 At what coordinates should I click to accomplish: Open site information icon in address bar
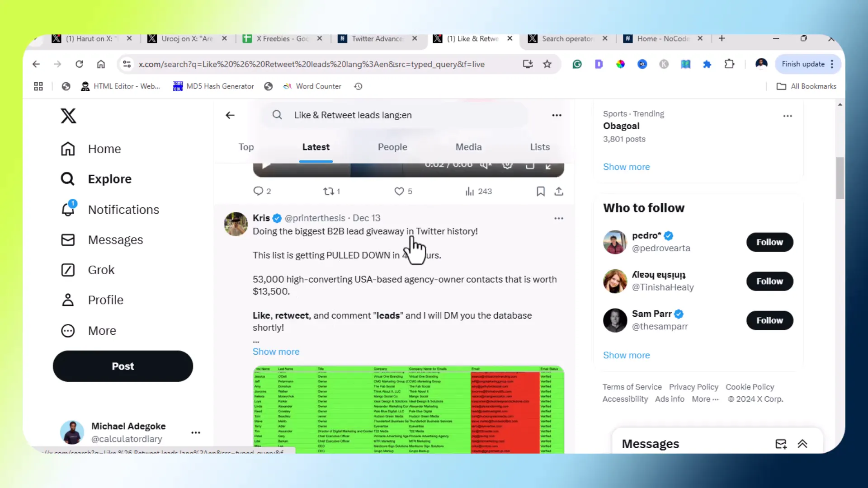coord(127,64)
